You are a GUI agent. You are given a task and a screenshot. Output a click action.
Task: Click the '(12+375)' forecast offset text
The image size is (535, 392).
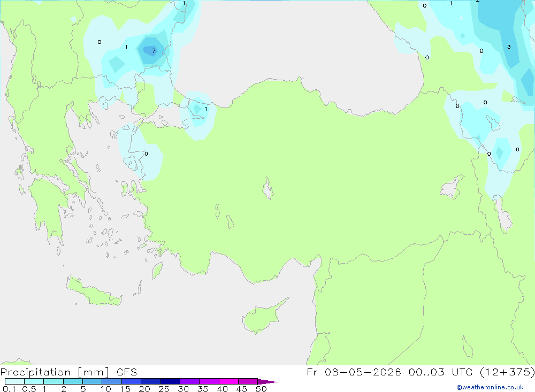click(507, 372)
